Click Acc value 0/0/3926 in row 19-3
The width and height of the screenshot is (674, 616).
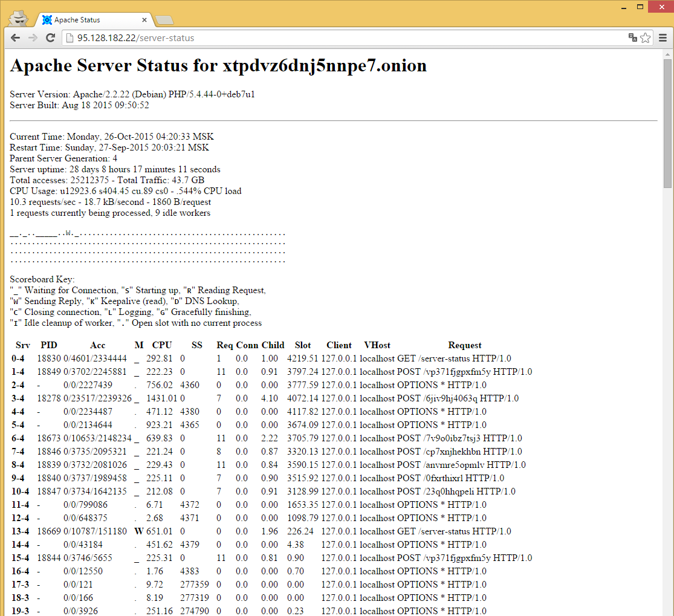point(80,611)
